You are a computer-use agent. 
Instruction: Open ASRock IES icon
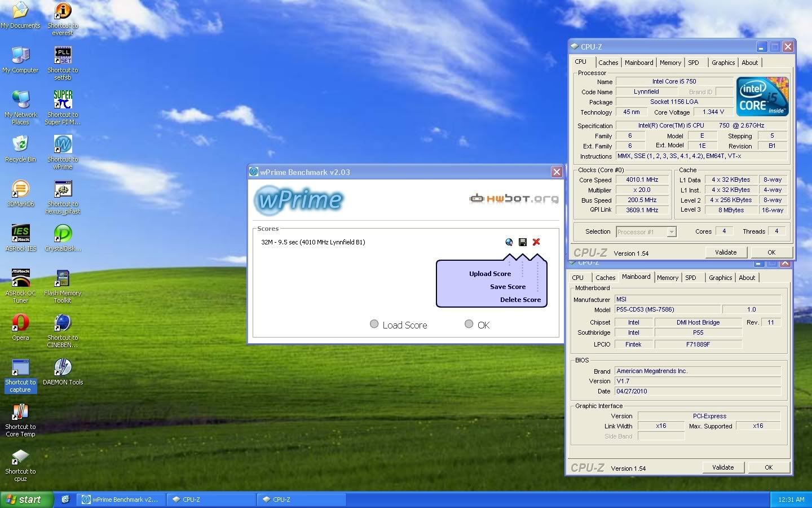20,238
